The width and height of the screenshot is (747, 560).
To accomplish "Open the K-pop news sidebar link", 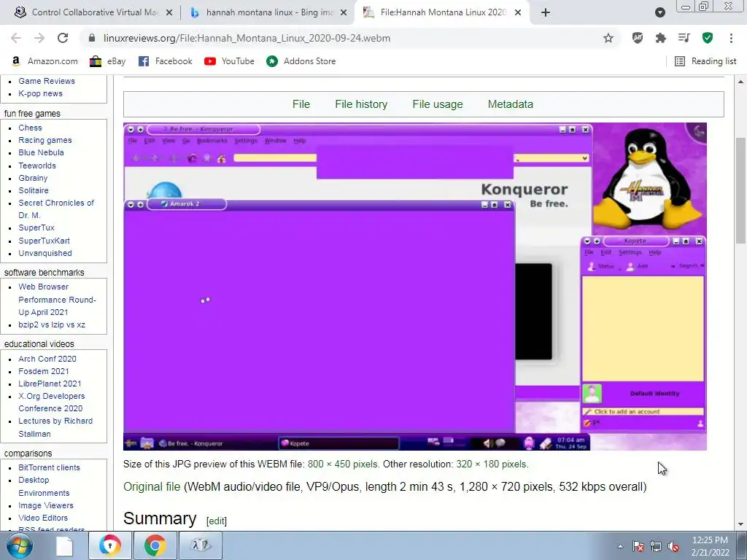I will (41, 93).
